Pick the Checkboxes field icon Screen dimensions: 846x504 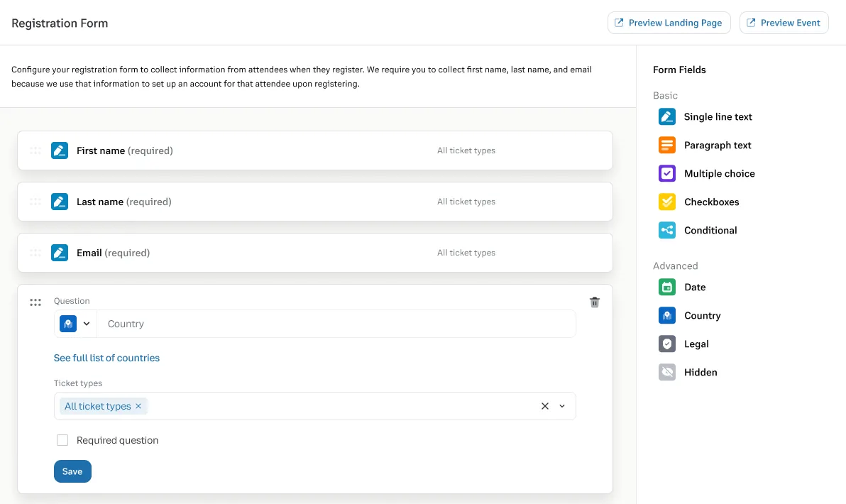(x=666, y=202)
